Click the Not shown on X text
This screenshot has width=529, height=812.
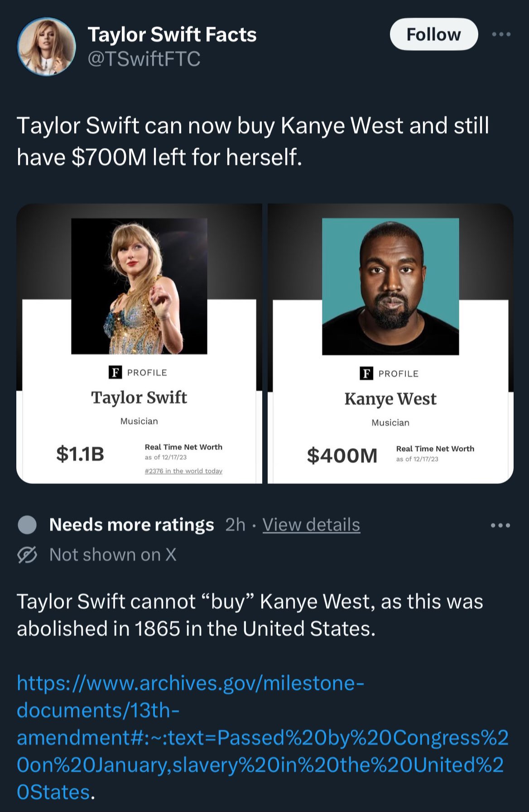tap(113, 555)
